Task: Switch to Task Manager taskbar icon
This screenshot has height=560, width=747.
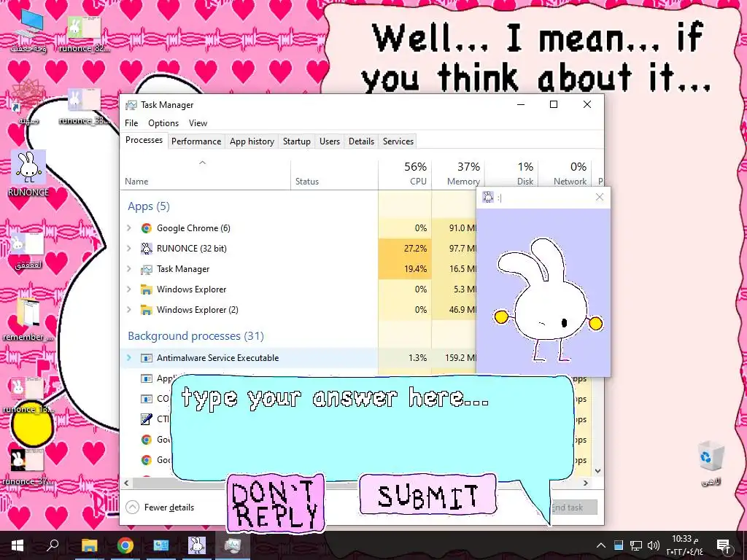Action: tap(233, 545)
